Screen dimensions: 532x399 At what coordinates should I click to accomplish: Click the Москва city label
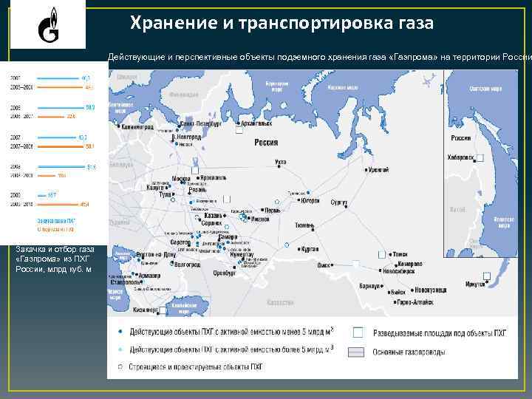click(181, 179)
